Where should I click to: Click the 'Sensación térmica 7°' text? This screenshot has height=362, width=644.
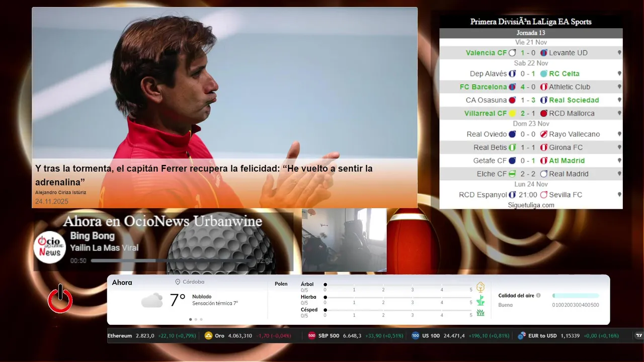coord(215,304)
